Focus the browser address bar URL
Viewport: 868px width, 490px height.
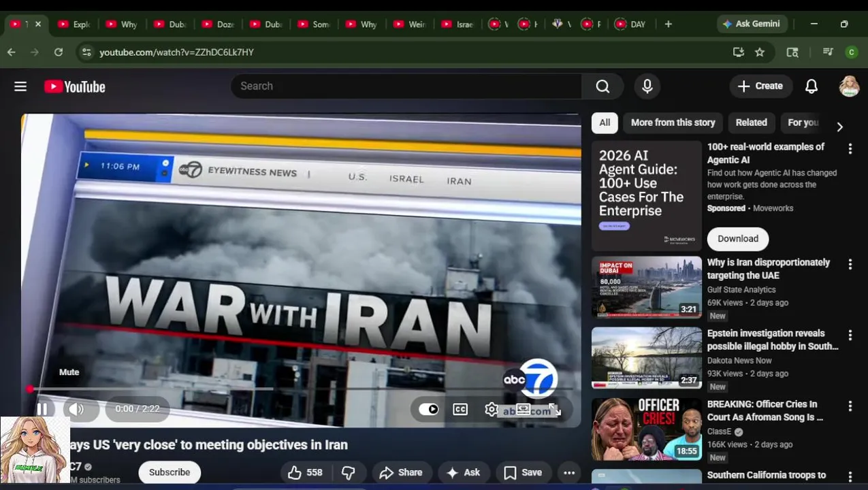[176, 52]
